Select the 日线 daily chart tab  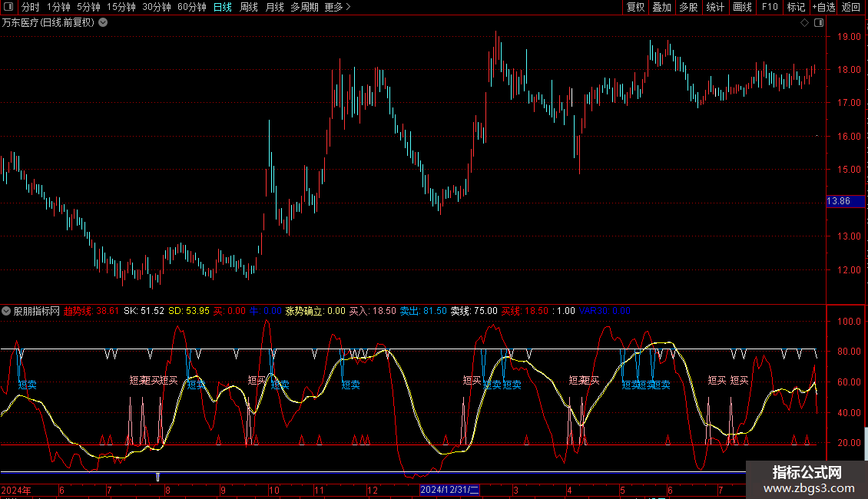pos(223,7)
